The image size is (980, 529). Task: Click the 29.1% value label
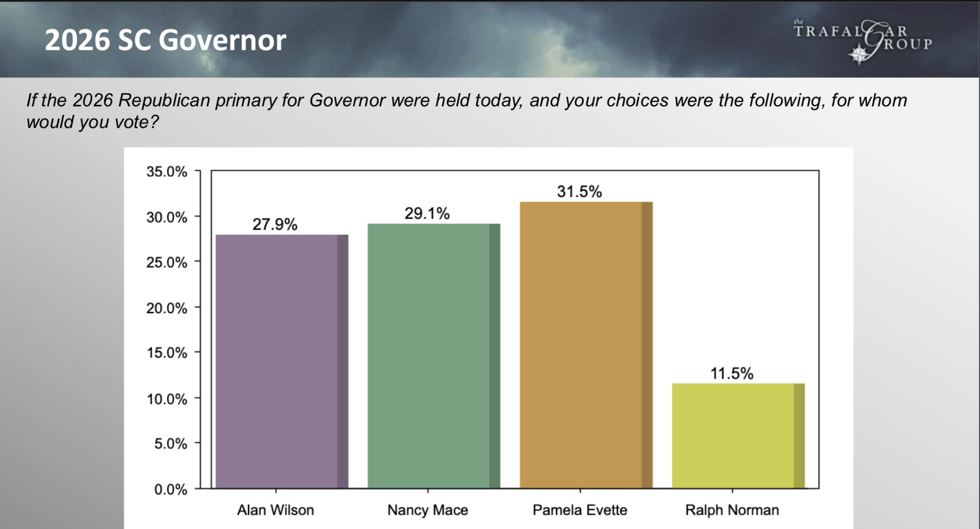pyautogui.click(x=427, y=213)
